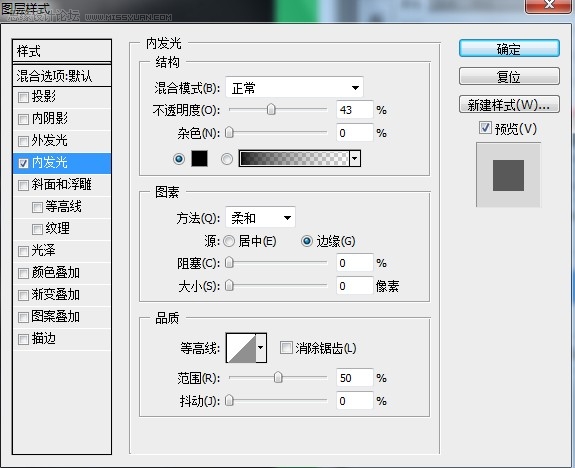Click the 阻塞 slider handle
The width and height of the screenshot is (575, 468).
tap(229, 262)
